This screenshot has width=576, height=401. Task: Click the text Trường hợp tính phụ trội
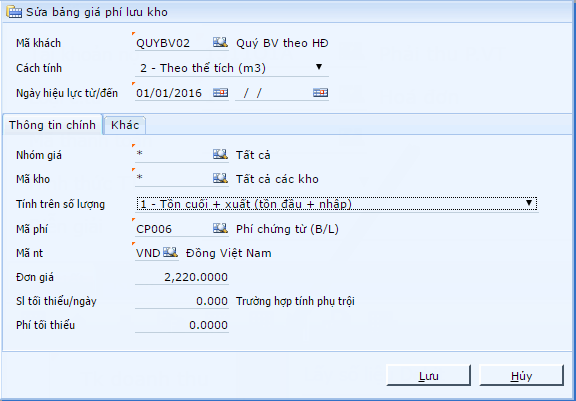coord(295,301)
